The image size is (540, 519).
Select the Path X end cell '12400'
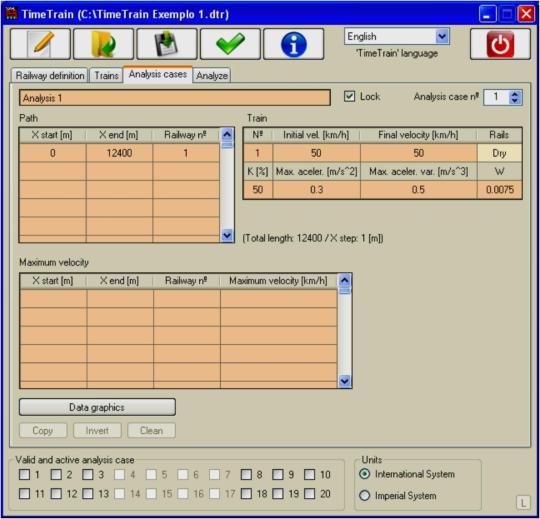coord(119,153)
